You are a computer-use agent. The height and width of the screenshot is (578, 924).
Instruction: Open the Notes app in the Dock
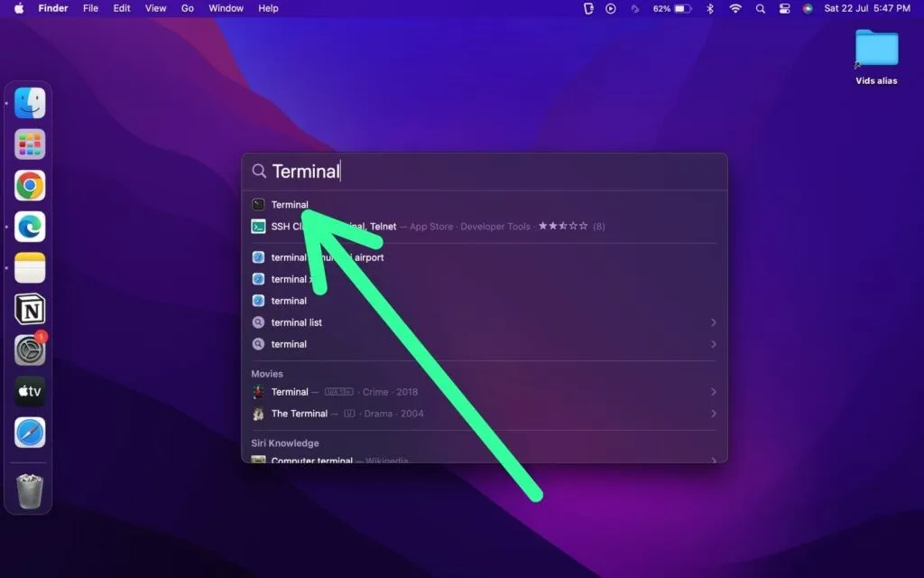tap(30, 267)
